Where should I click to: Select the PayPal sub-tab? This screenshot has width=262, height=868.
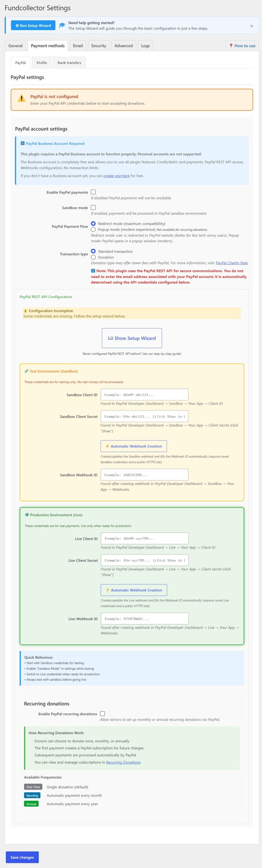(x=20, y=63)
